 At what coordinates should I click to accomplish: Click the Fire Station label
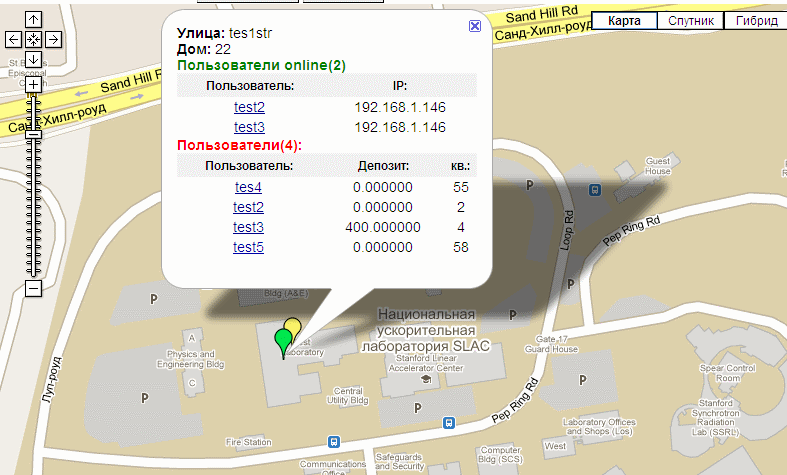click(x=248, y=442)
